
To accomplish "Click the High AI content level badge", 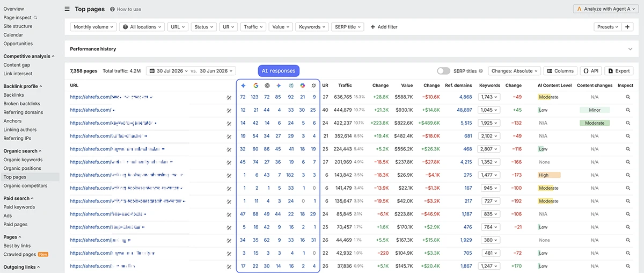I will tap(549, 175).
